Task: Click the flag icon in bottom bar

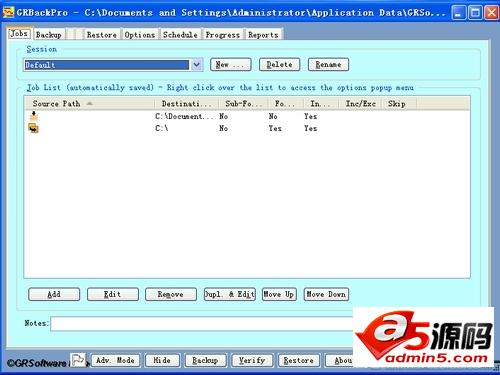Action: (x=79, y=360)
